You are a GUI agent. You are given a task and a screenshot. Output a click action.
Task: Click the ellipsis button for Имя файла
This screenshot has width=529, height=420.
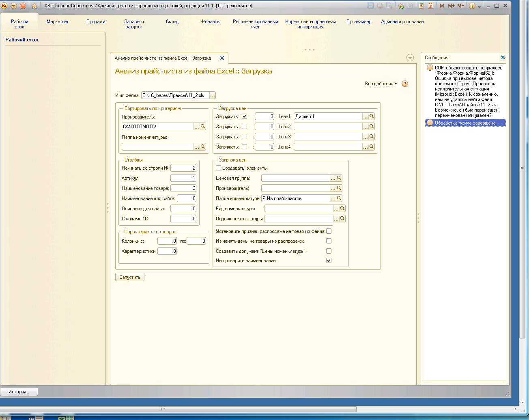pos(213,96)
